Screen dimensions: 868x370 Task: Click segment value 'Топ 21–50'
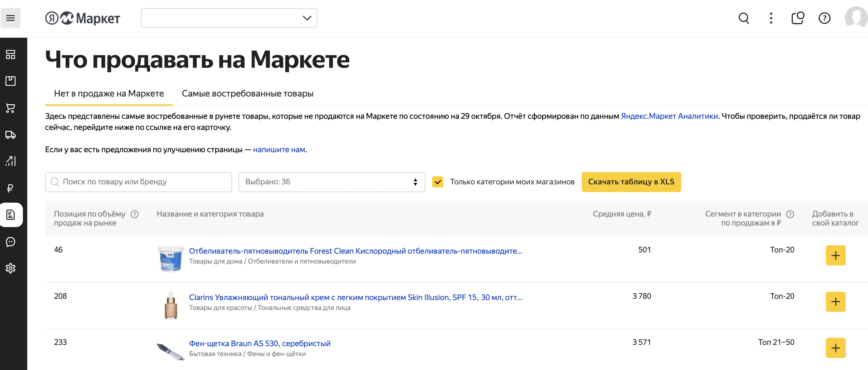click(x=776, y=342)
